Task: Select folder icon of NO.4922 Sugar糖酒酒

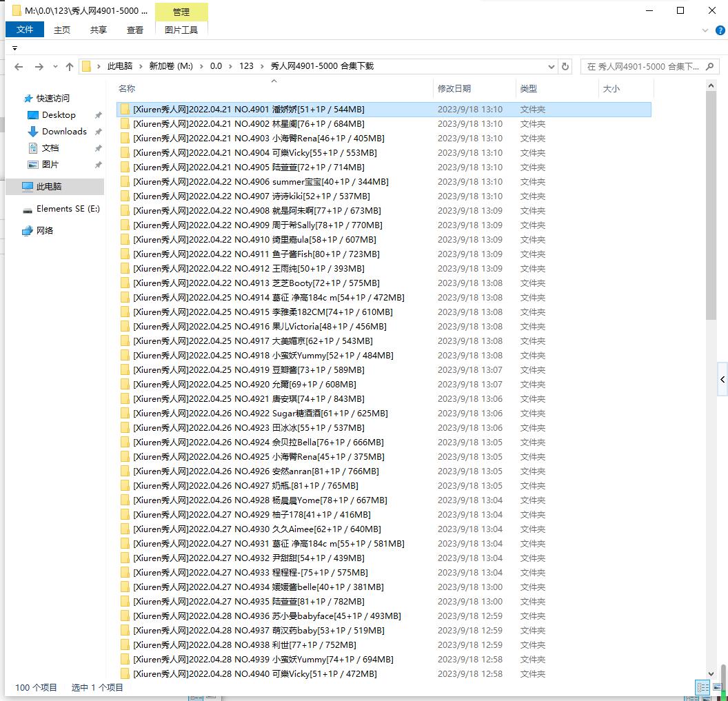Action: coord(125,413)
